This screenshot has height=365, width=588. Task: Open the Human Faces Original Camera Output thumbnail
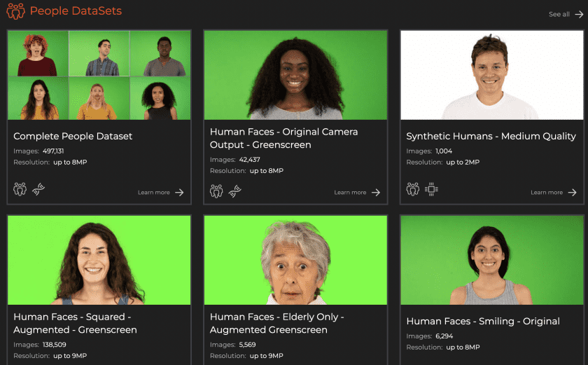295,75
